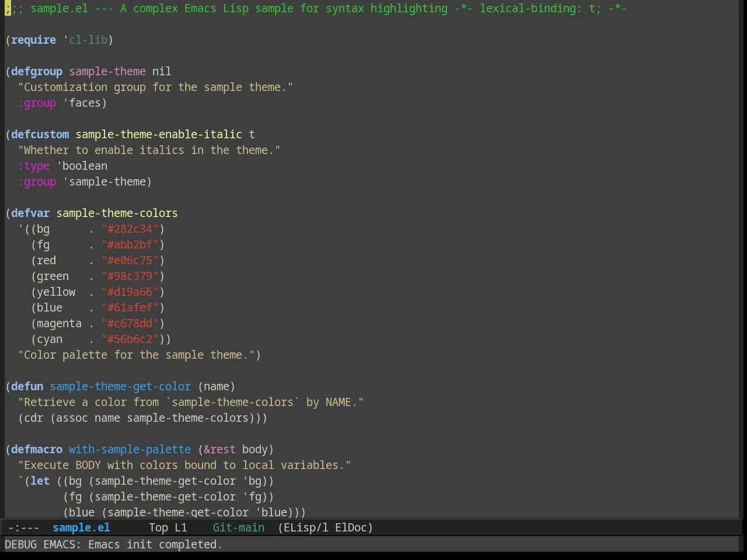Viewport: 747px width, 560px height.
Task: Click the '(name)' argument list
Action: point(217,386)
